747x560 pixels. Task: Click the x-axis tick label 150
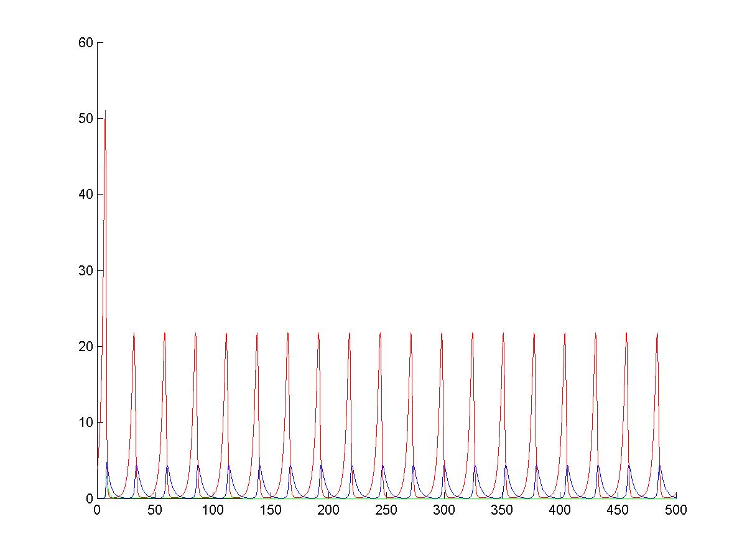click(x=271, y=510)
